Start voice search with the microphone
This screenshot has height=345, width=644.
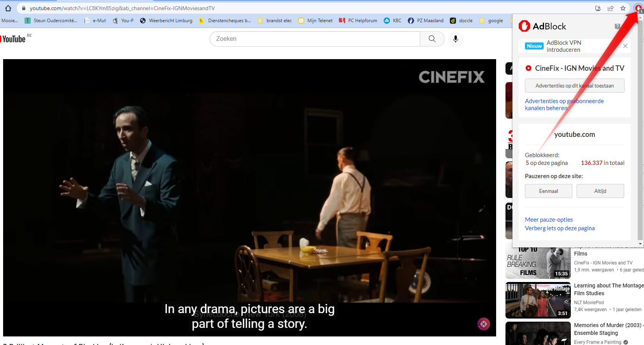point(456,39)
